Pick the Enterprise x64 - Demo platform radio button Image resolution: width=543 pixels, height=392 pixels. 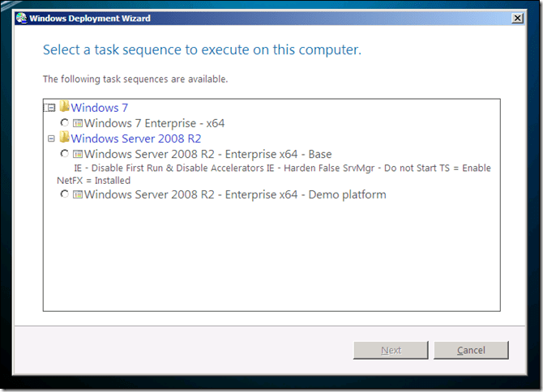click(65, 194)
